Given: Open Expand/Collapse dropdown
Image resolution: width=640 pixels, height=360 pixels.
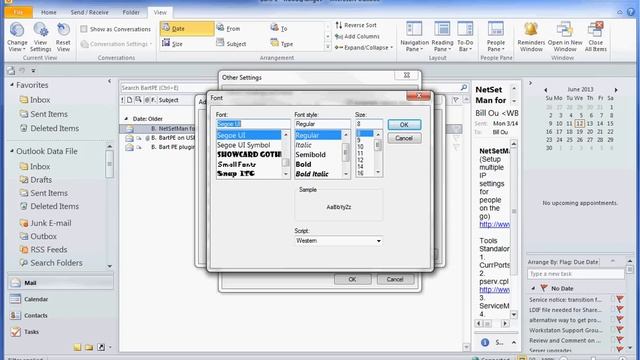Looking at the screenshot, I should click(364, 48).
